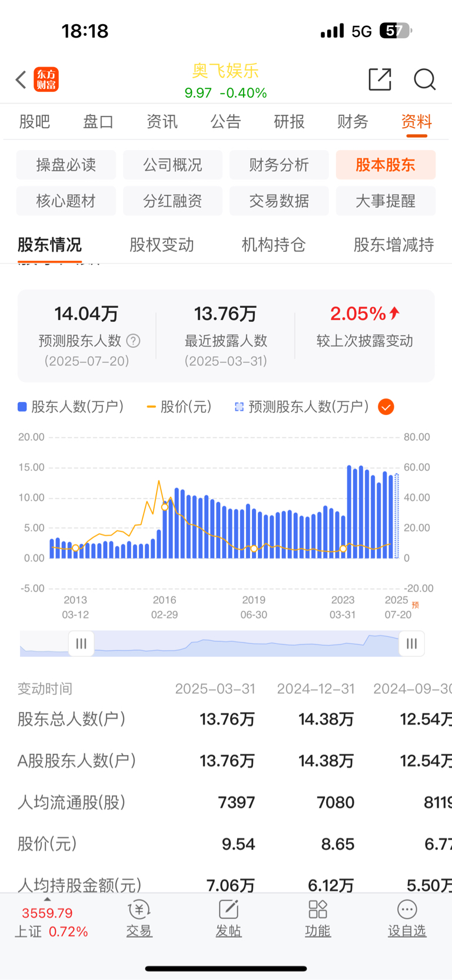Open the 财务分析 section
Screen dimensions: 452x980
[279, 165]
